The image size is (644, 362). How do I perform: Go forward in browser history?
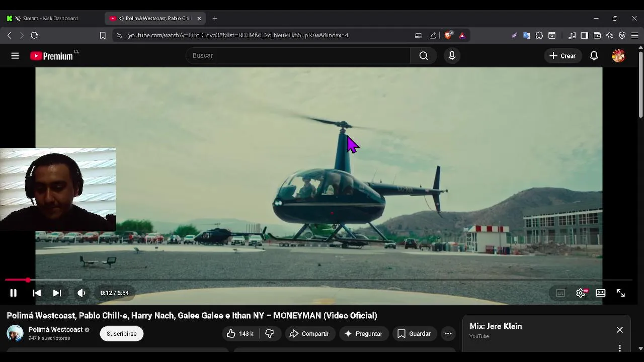(x=22, y=35)
